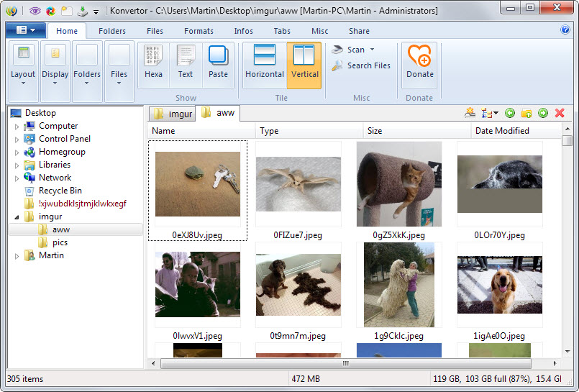Expand the Libraries tree node
579x392 pixels.
point(17,165)
